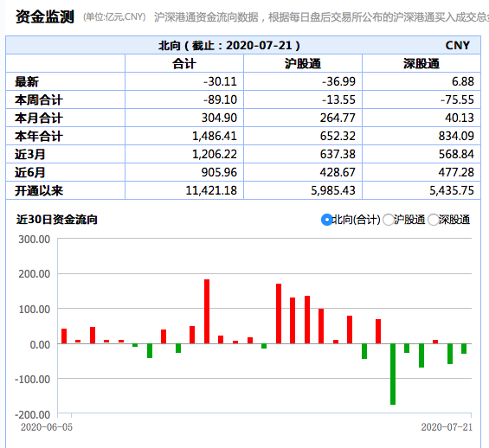Click the 深股通 column header in table
Screen dimensions: 489x448
pyautogui.click(x=421, y=63)
